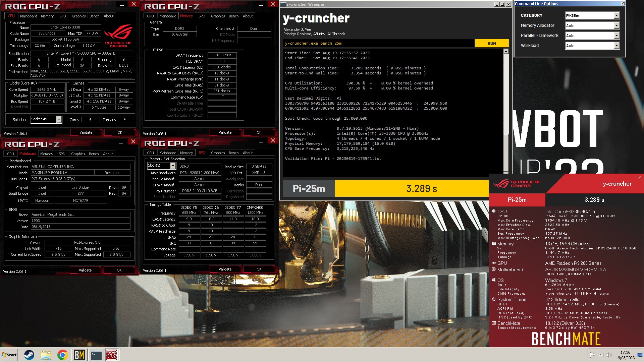Viewport: 644px width, 362px height.
Task: Minimize the Memory tab CPU-Z window
Action: tap(261, 5)
